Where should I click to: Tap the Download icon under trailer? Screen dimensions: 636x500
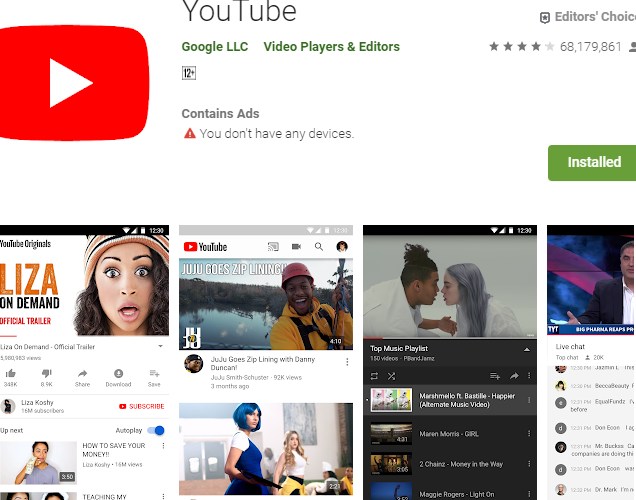click(118, 373)
